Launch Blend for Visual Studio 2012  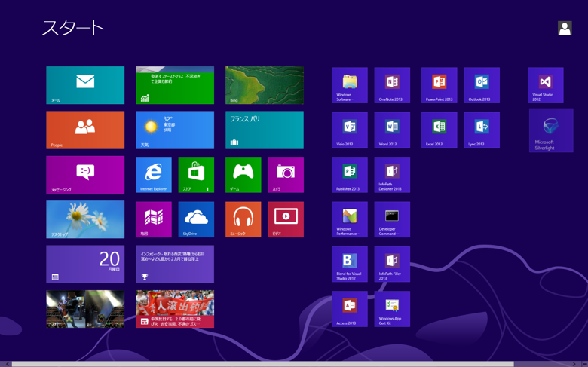[x=350, y=264]
